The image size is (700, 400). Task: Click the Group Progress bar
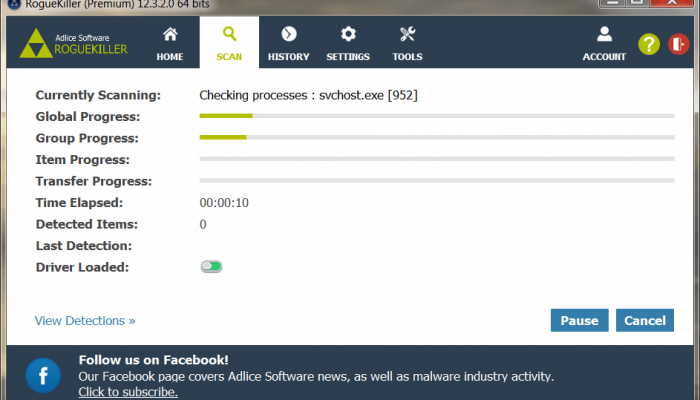pos(437,137)
